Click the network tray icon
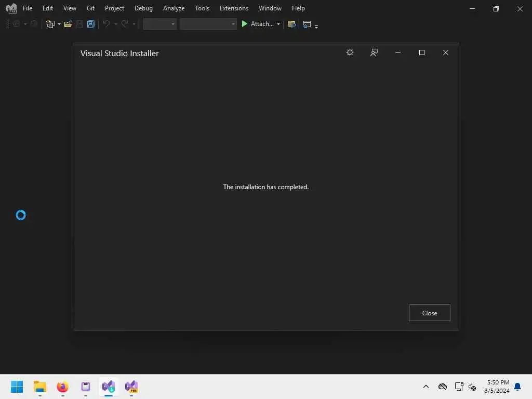Viewport: 532px width, 399px height. [x=459, y=387]
